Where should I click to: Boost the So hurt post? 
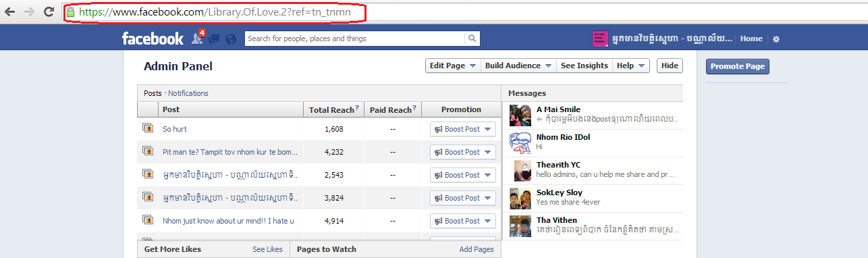click(x=463, y=129)
